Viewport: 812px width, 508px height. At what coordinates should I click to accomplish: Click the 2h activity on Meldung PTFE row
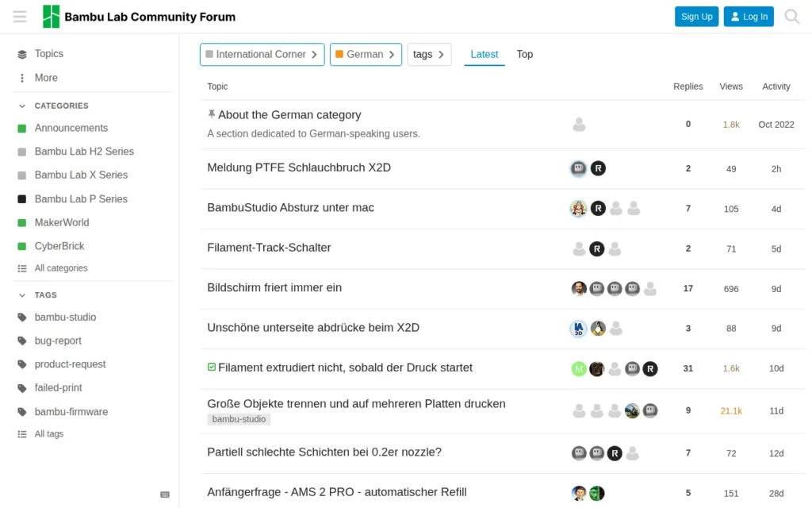coord(776,169)
